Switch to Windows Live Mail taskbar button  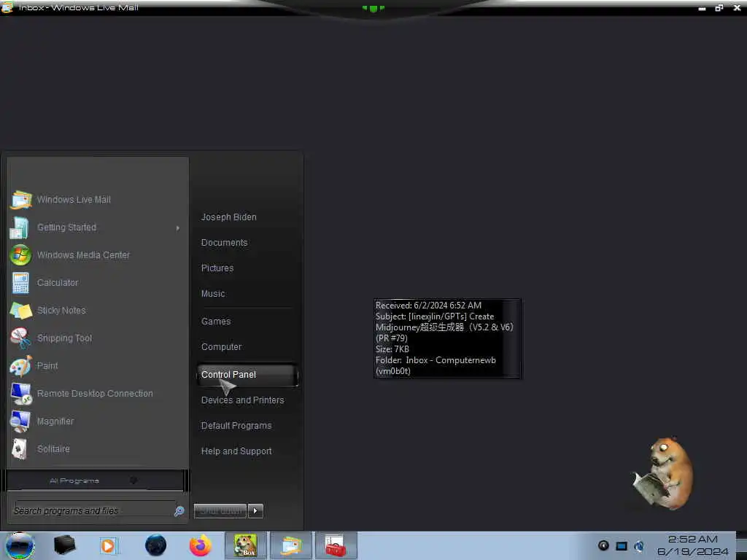pos(291,545)
